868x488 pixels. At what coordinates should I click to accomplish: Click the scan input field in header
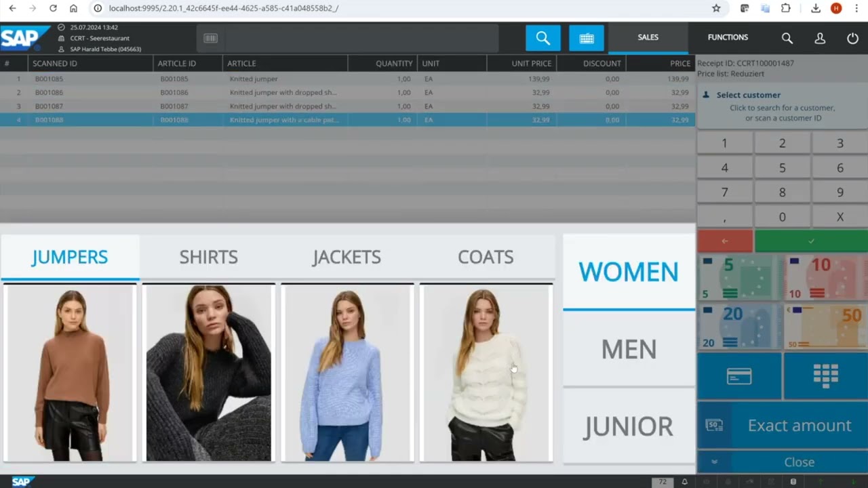coord(362,38)
